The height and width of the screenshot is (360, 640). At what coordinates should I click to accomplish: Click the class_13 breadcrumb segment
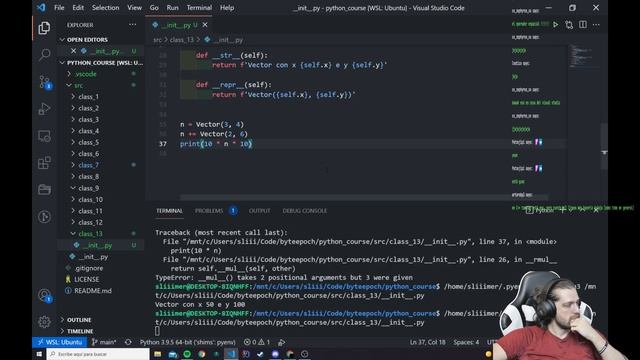pyautogui.click(x=182, y=40)
